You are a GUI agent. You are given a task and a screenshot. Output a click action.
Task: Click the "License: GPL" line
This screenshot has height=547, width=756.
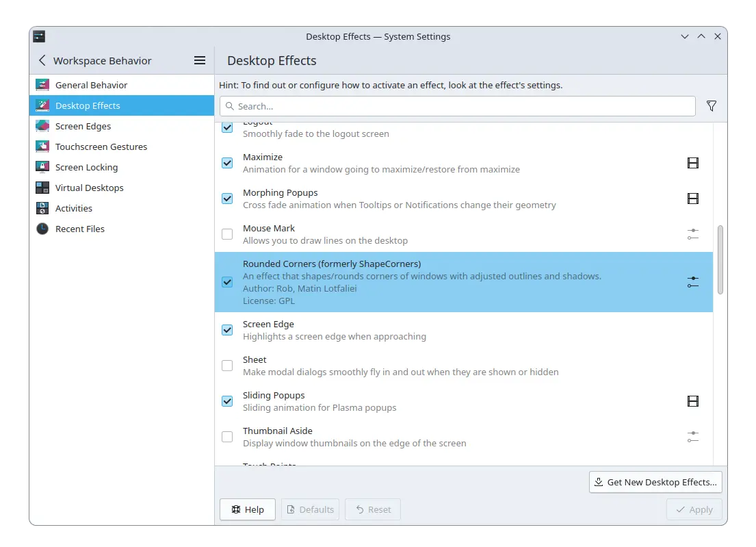(x=269, y=301)
